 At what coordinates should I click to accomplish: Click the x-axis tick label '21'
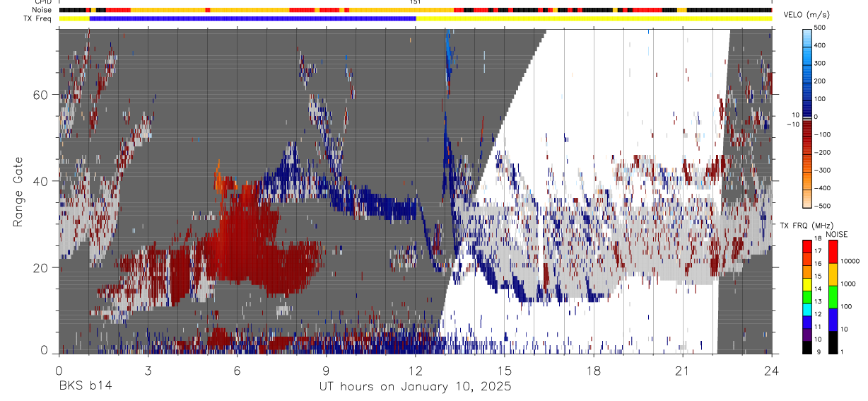[x=683, y=371]
